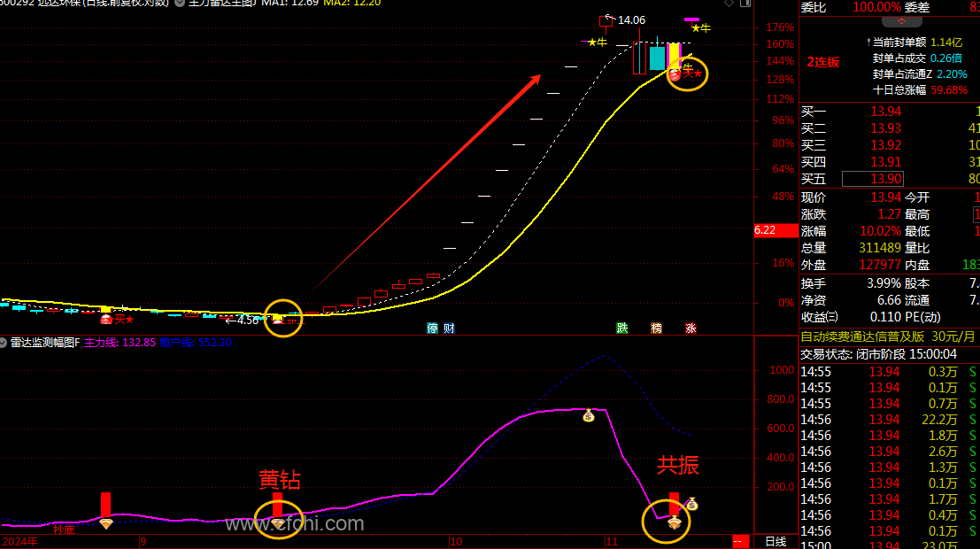
Task: Click the tall red bar above the 抄底 label
Action: pyautogui.click(x=105, y=505)
